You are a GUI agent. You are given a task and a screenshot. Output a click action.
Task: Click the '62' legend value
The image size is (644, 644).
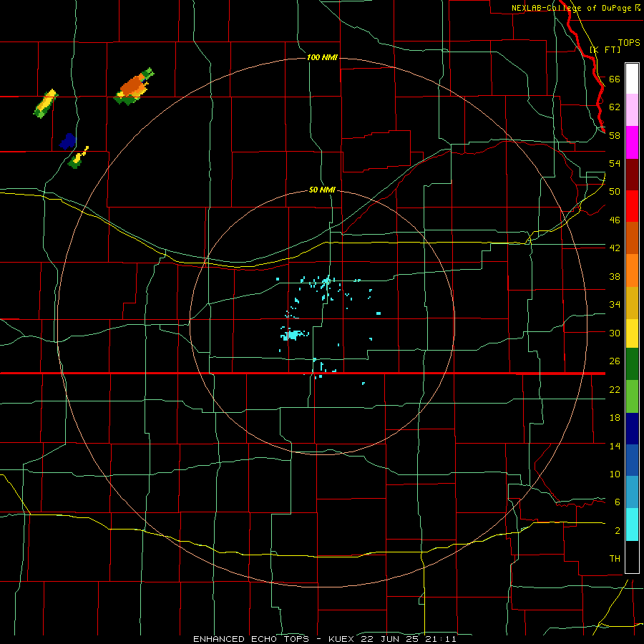(615, 107)
